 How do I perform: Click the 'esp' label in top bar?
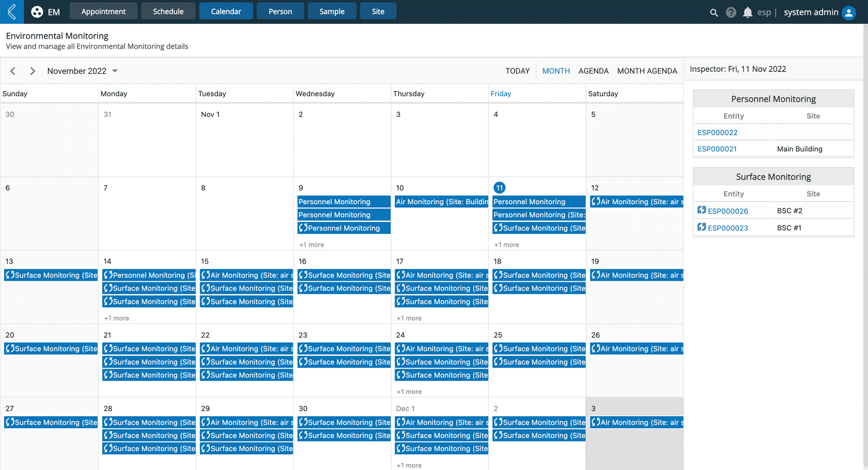point(764,12)
